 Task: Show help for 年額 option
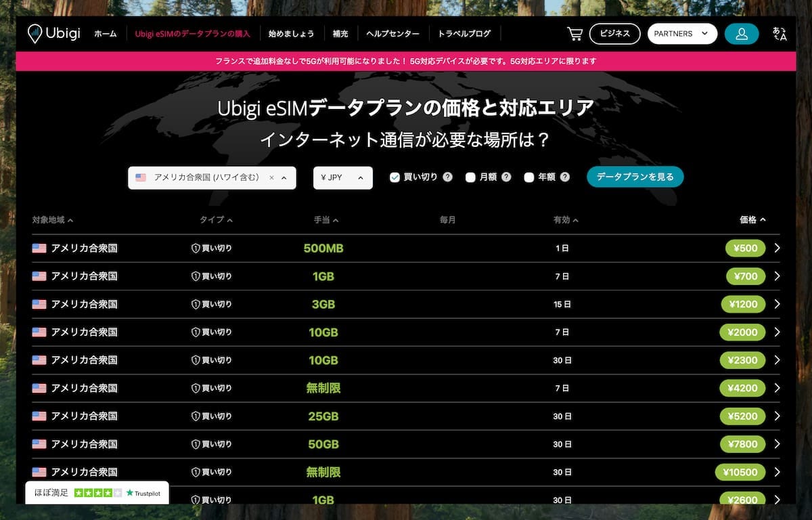[x=565, y=177]
